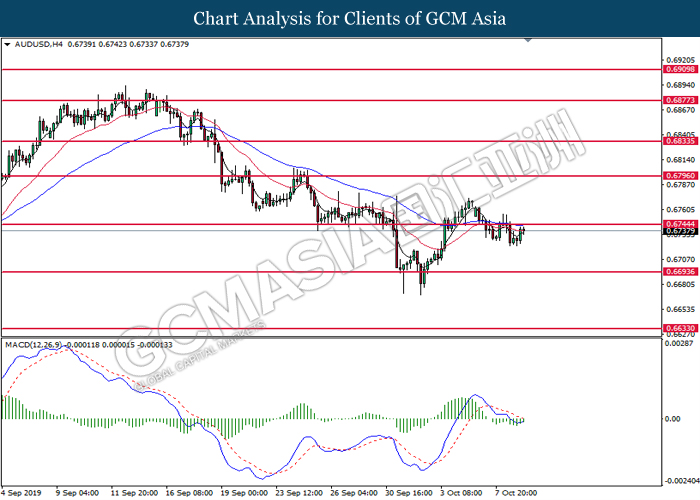Image resolution: width=700 pixels, height=500 pixels.
Task: Click the MACD scale value 0.00287
Action: [x=679, y=343]
